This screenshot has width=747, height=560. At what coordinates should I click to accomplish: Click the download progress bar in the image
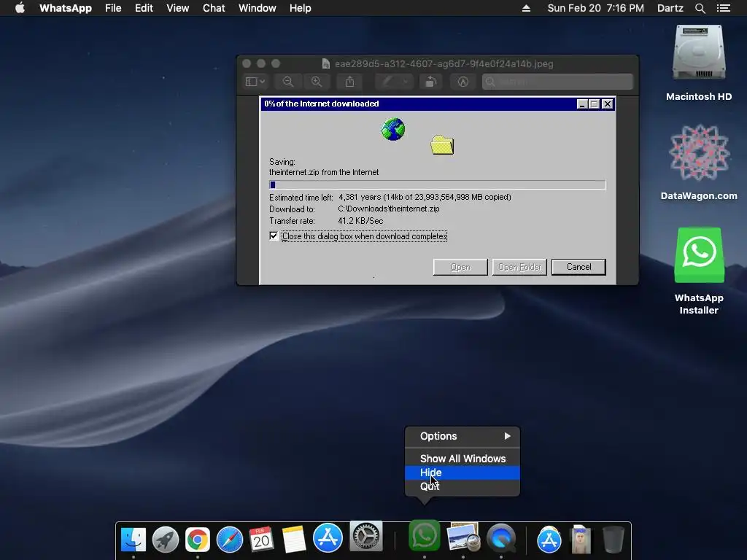click(x=438, y=184)
